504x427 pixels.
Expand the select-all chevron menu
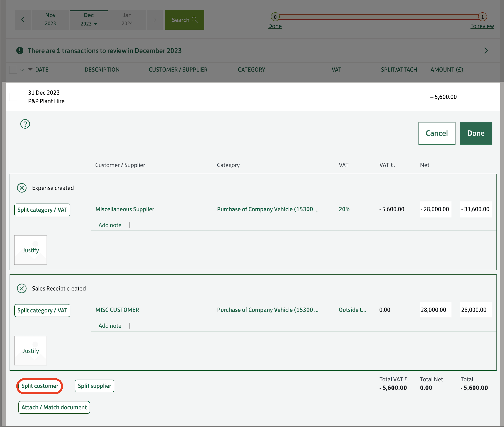tap(22, 70)
